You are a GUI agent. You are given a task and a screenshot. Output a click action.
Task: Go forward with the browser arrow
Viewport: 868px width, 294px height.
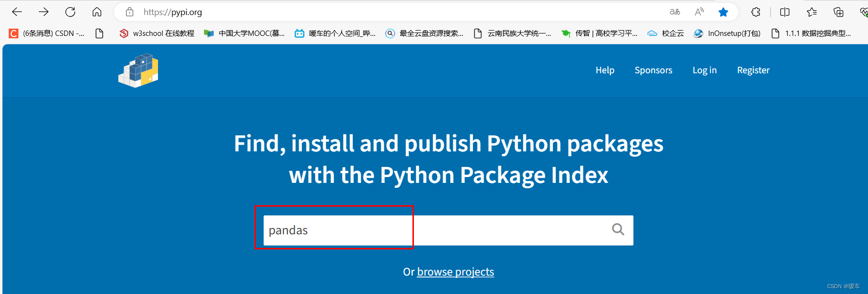pos(44,12)
